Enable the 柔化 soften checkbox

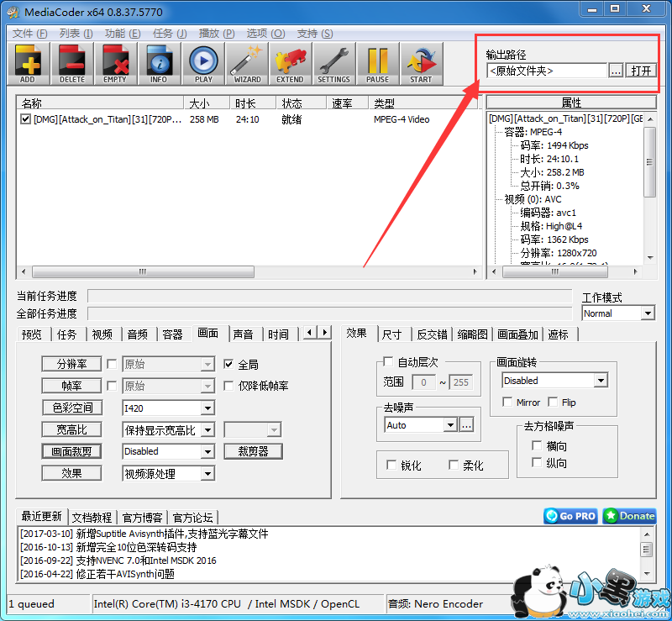click(x=454, y=465)
